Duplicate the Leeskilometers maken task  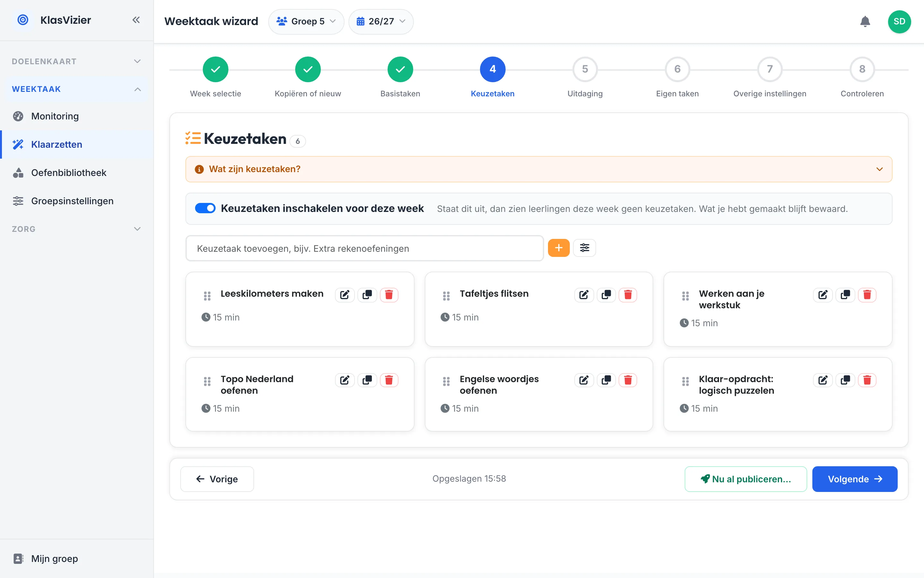[x=367, y=295]
